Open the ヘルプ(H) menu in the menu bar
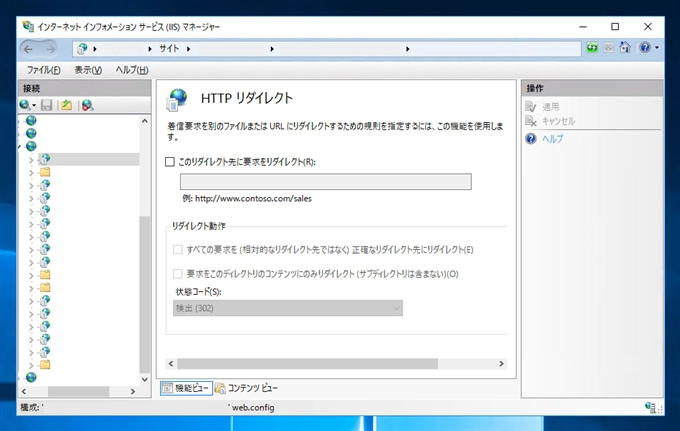The image size is (680, 431). point(132,70)
